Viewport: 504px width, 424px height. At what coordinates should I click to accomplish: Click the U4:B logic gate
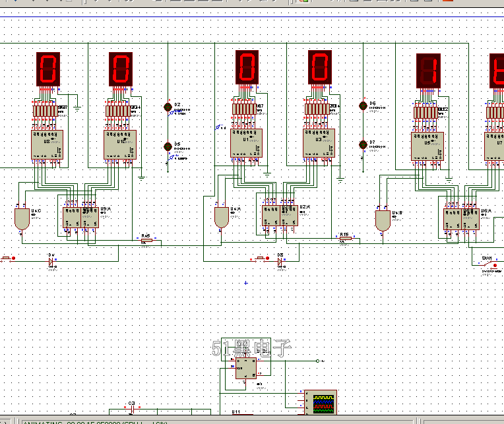[x=382, y=220]
